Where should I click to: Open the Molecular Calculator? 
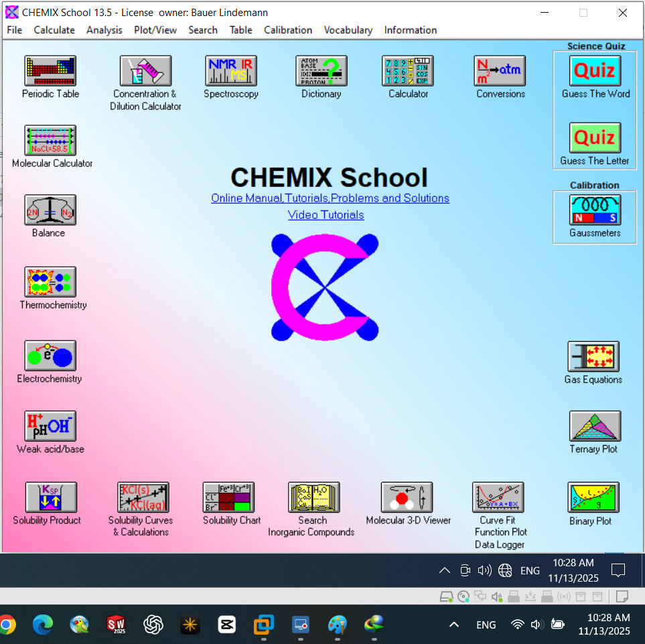pos(50,140)
